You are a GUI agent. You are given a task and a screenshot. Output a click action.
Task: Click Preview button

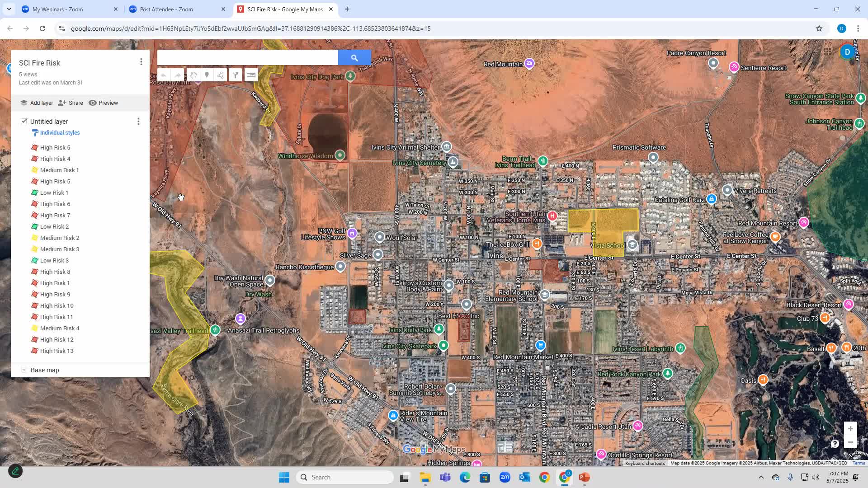click(x=103, y=103)
